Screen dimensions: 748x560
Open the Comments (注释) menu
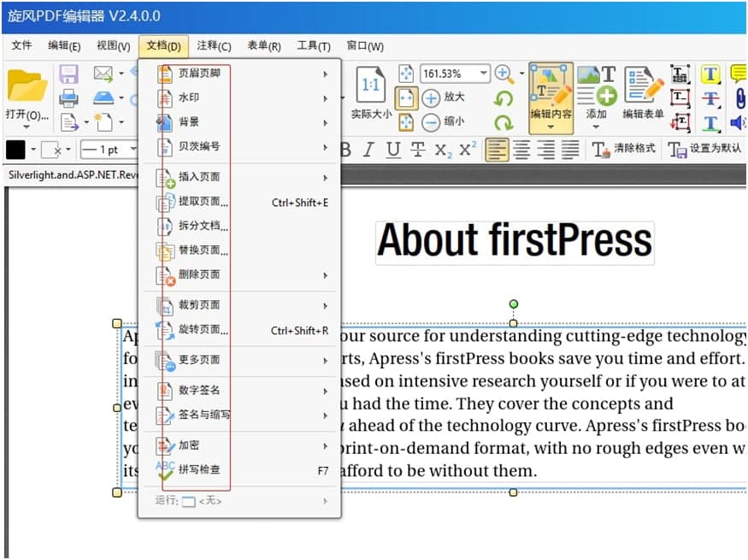(x=214, y=46)
